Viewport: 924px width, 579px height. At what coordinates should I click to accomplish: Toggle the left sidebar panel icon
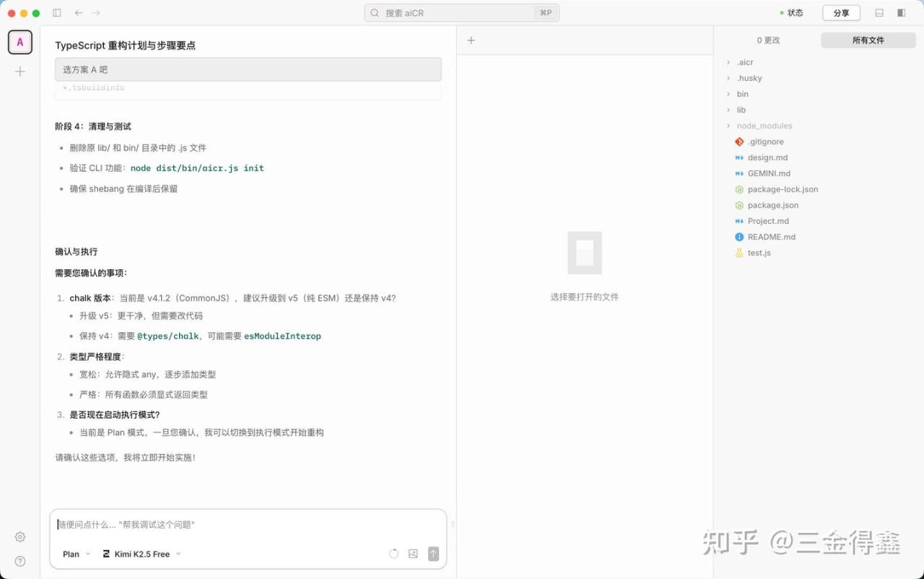pos(57,13)
